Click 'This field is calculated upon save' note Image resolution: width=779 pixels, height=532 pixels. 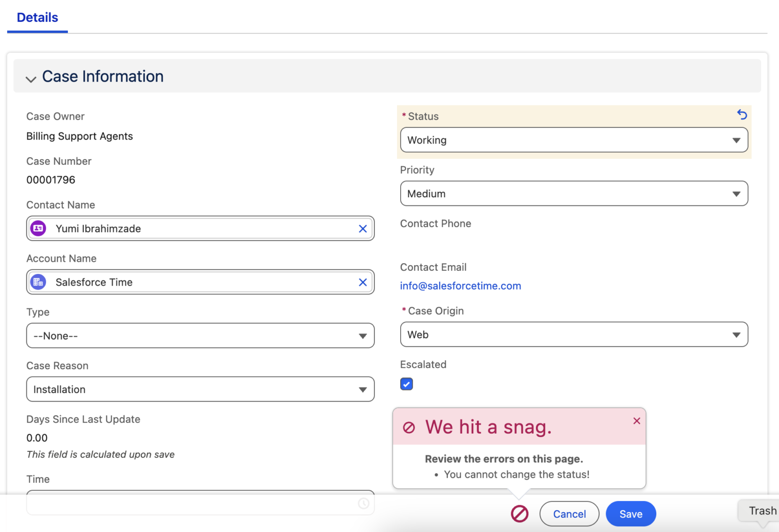point(100,454)
